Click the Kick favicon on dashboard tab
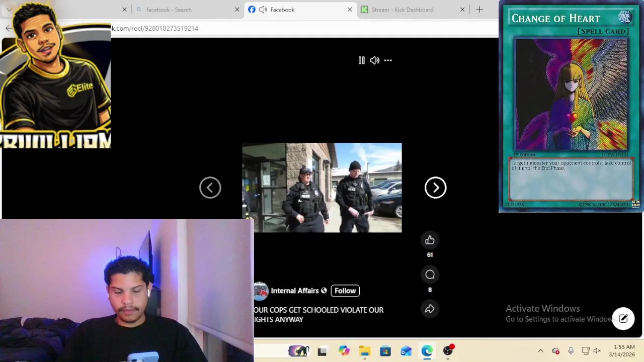 364,10
